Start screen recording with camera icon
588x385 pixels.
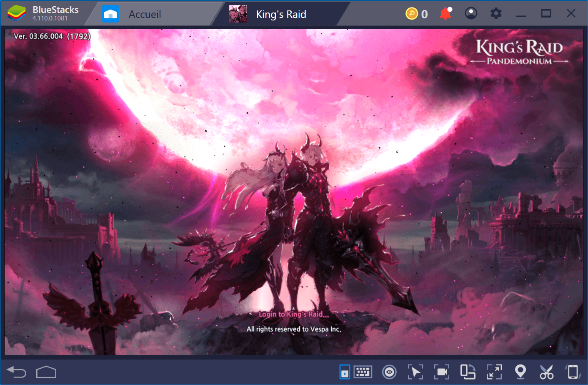(441, 372)
